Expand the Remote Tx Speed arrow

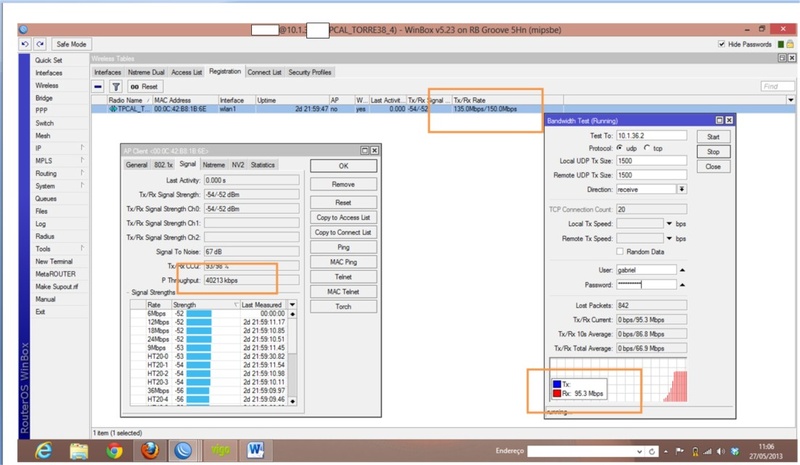[x=669, y=238]
